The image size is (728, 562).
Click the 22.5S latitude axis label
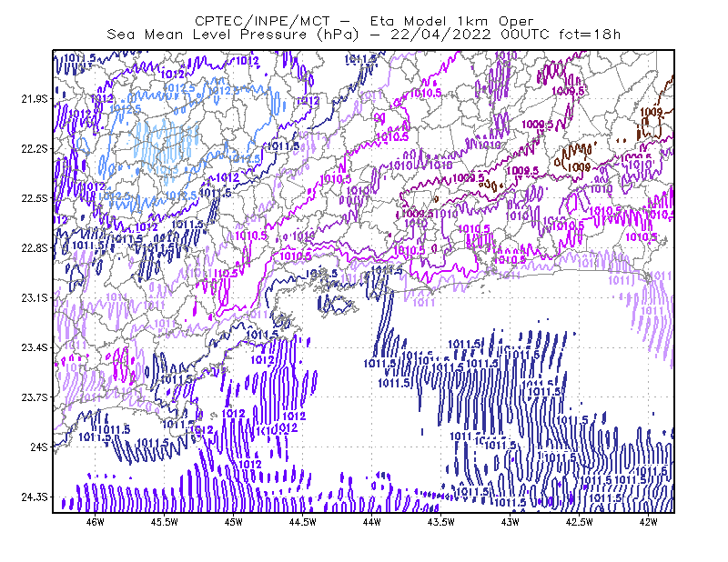pos(34,198)
